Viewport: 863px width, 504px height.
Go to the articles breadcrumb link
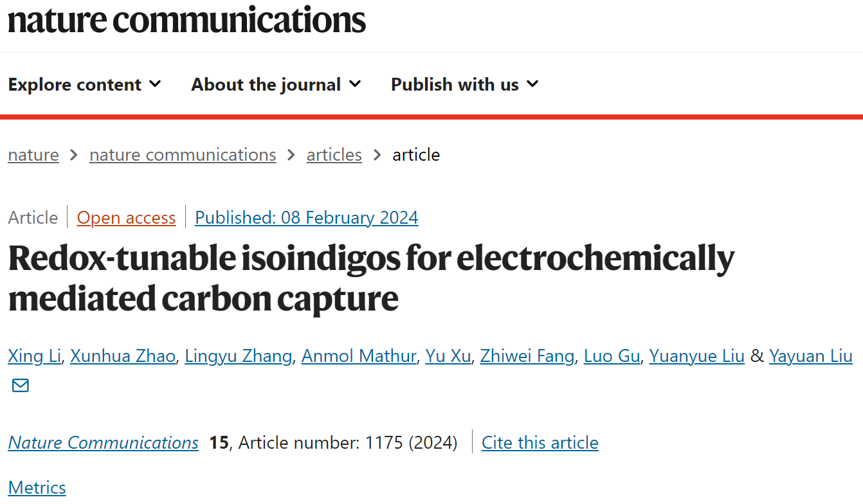(x=334, y=155)
